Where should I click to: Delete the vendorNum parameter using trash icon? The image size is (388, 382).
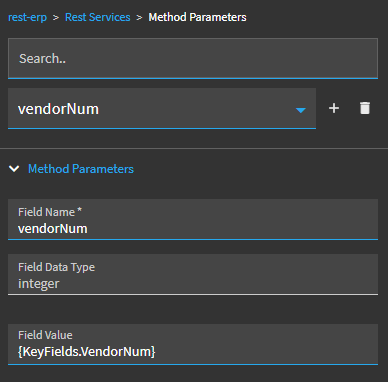coord(365,108)
